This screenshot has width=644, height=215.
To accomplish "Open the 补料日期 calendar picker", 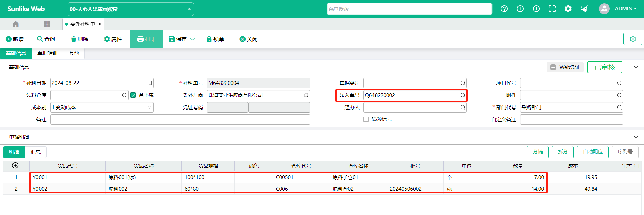I will [150, 83].
